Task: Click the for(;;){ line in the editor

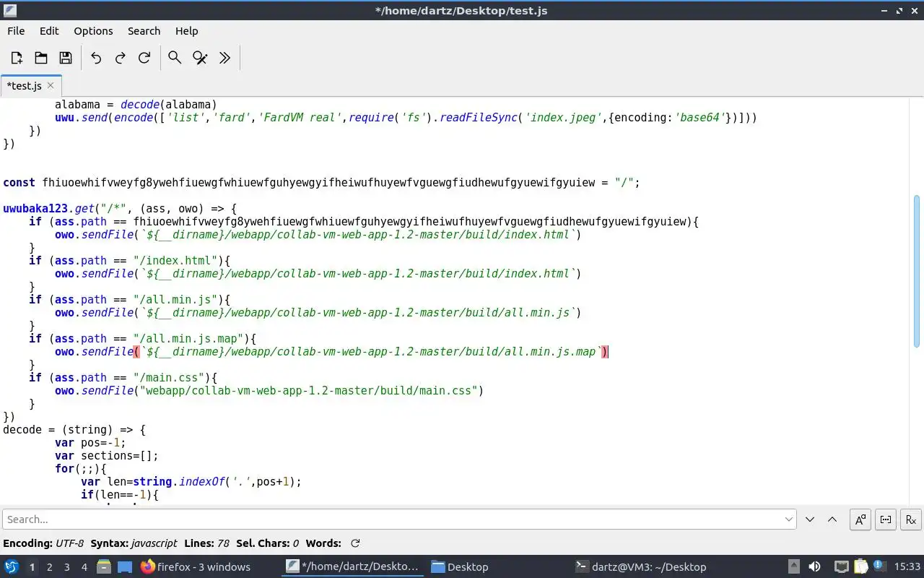Action: pos(81,469)
